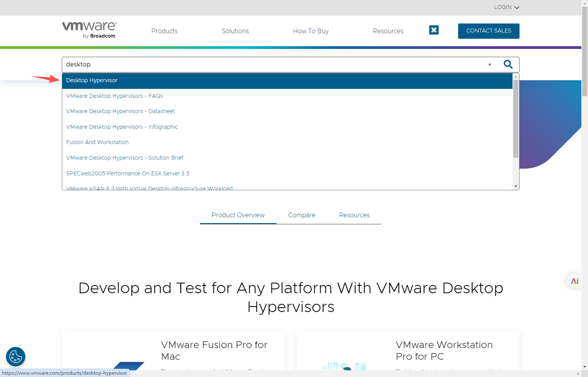The height and width of the screenshot is (377, 588).
Task: Switch to the Resources page tab
Action: pyautogui.click(x=354, y=215)
